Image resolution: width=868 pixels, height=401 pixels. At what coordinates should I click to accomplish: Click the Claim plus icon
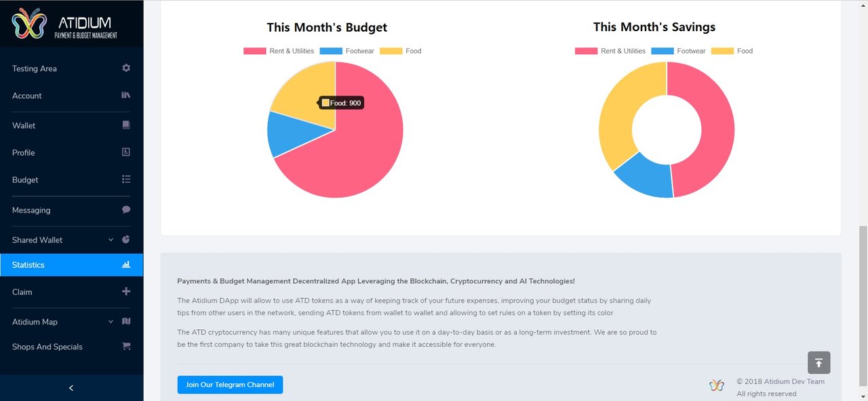point(126,291)
